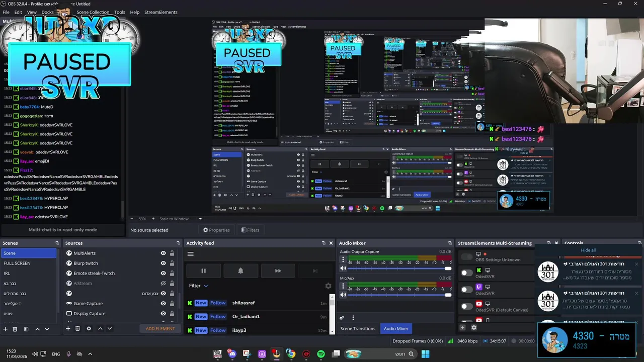Open source Properties button

click(216, 230)
